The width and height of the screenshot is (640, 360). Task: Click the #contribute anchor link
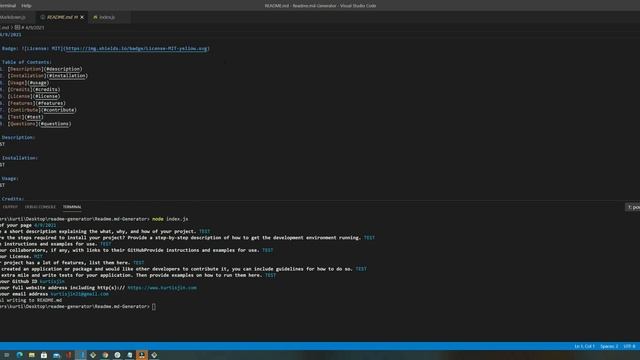point(59,110)
